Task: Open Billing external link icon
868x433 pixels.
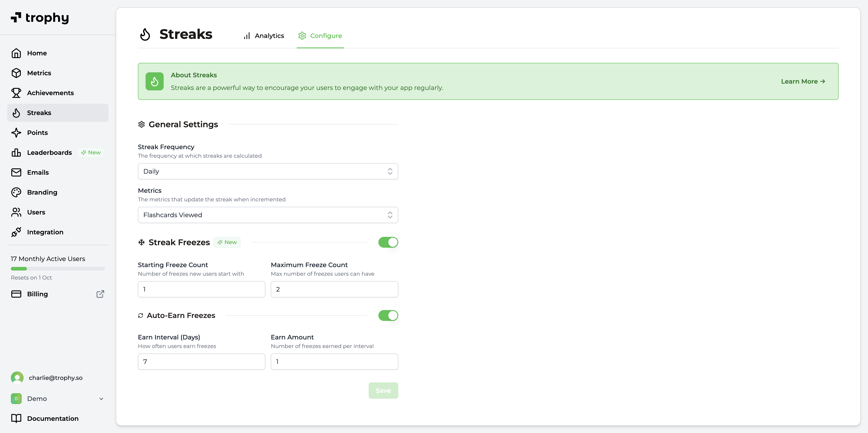Action: [x=100, y=294]
